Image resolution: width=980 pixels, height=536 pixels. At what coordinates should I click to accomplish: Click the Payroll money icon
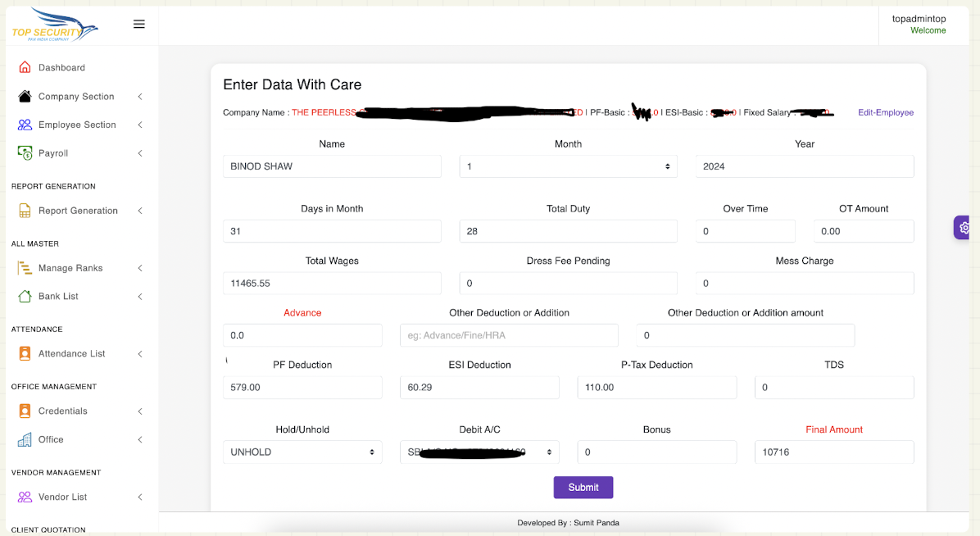25,153
